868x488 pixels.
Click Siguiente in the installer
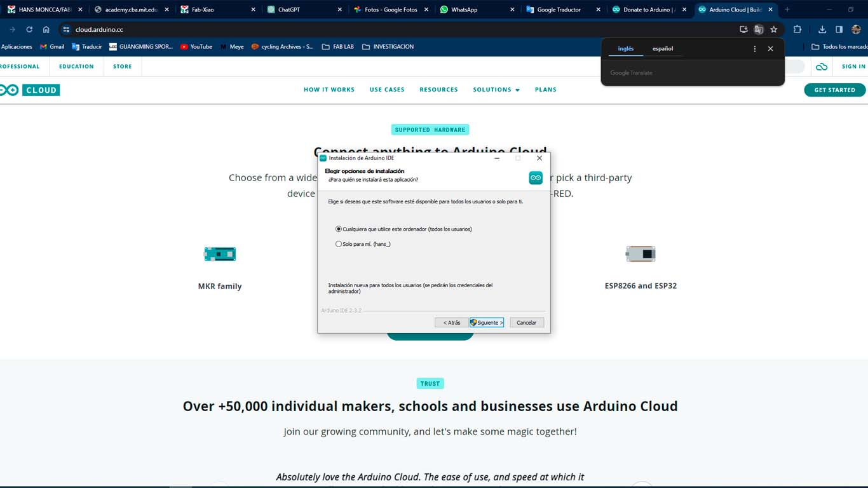tap(487, 323)
